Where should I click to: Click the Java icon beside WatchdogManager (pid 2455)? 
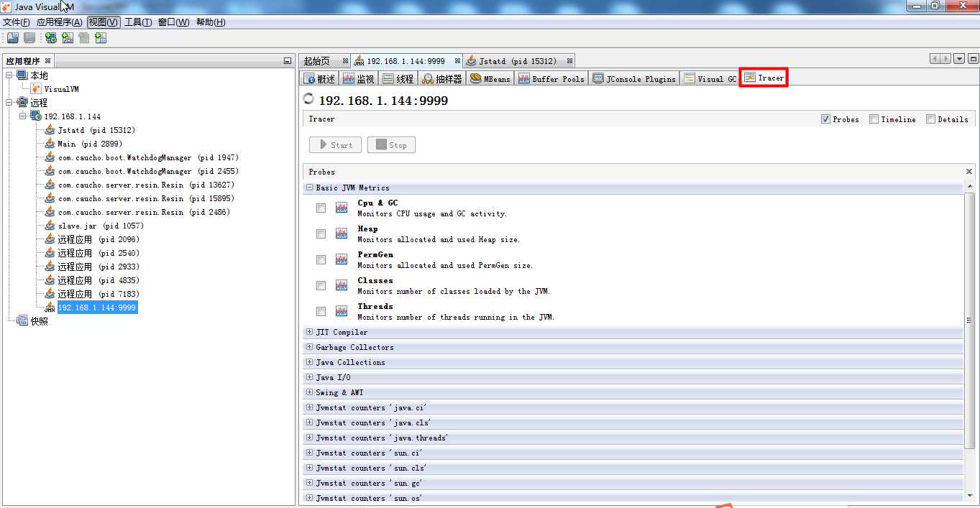50,171
